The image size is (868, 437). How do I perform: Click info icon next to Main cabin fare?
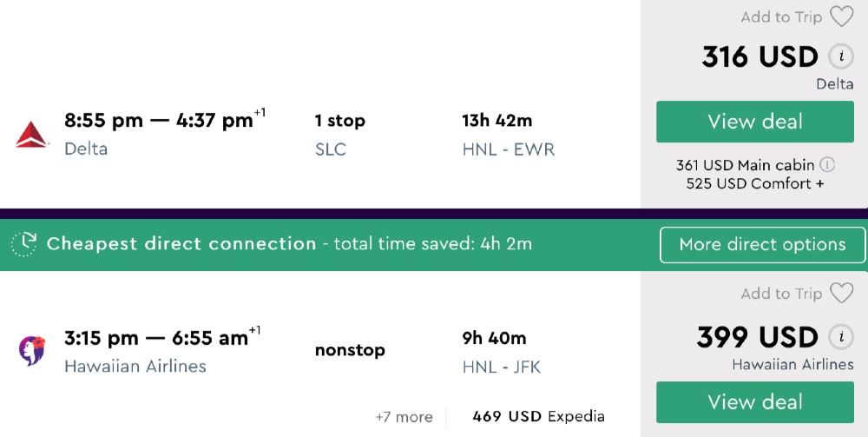point(828,164)
